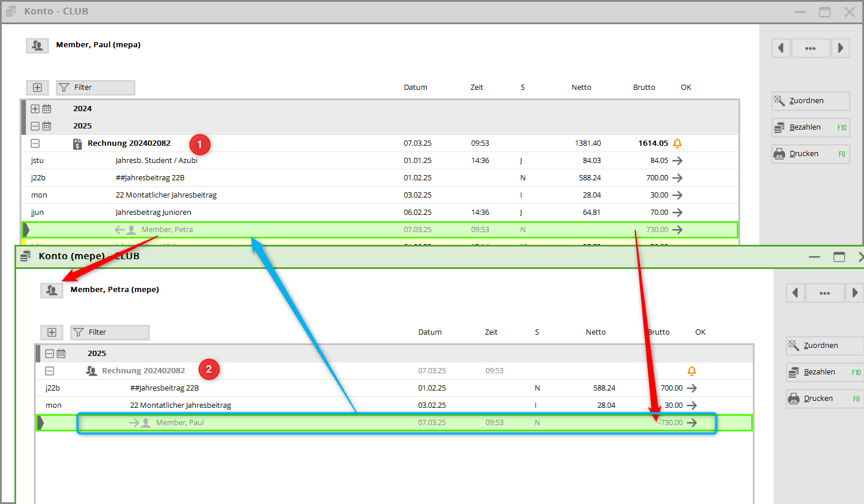The image size is (864, 504).
Task: Go to next record in Petra's account
Action: point(854,293)
